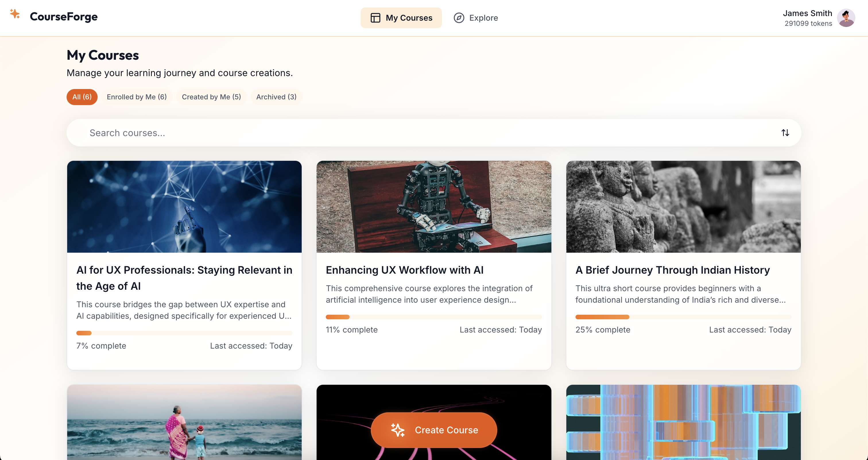Screen dimensions: 868x460
Task: Click the sparkle icon on Create Course
Action: [398, 430]
